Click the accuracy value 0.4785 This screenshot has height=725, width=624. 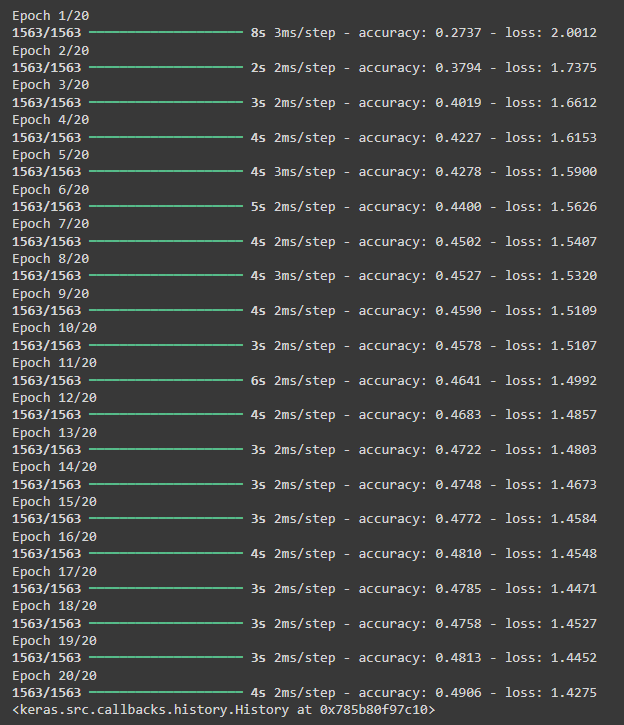click(458, 589)
